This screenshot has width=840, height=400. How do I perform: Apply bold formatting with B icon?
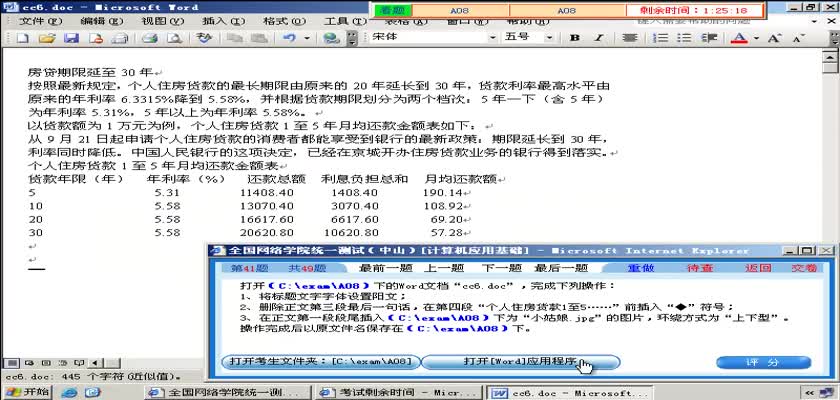tap(575, 38)
